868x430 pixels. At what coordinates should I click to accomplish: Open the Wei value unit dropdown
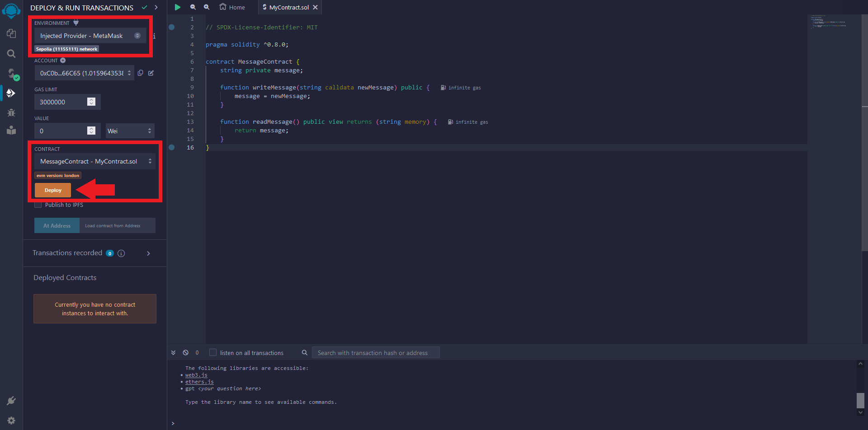coord(130,131)
